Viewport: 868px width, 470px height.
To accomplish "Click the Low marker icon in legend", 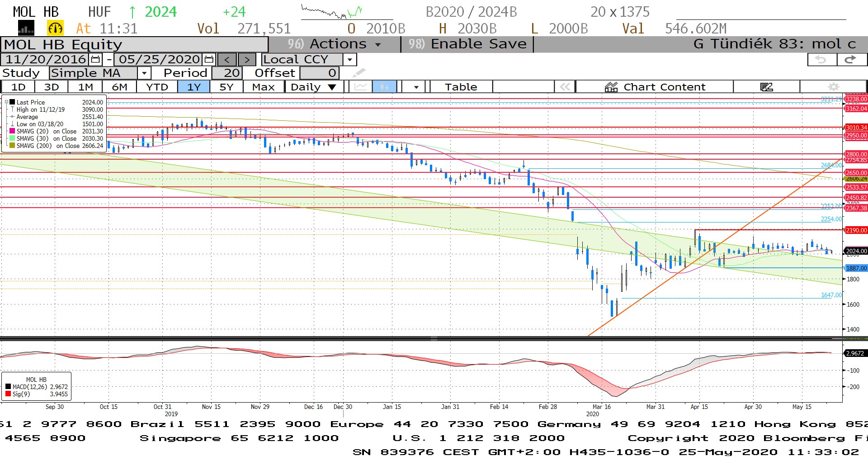I will 13,124.
